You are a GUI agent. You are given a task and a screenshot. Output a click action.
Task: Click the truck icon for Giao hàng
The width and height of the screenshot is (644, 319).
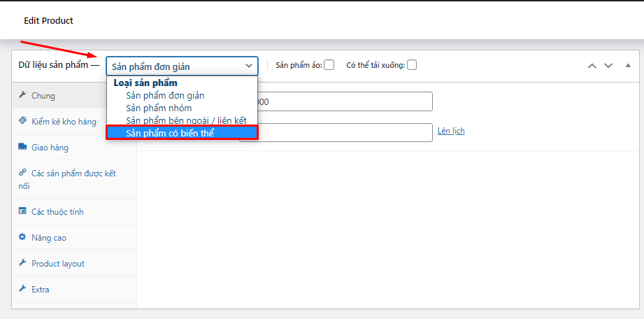22,148
